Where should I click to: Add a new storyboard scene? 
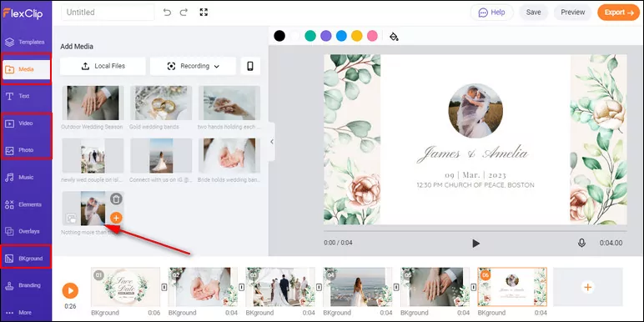coord(588,287)
